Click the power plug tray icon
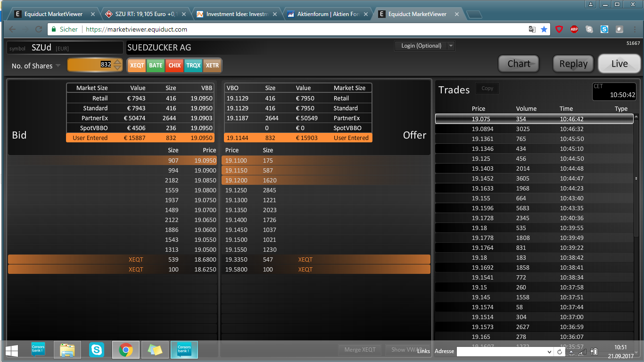 (594, 352)
